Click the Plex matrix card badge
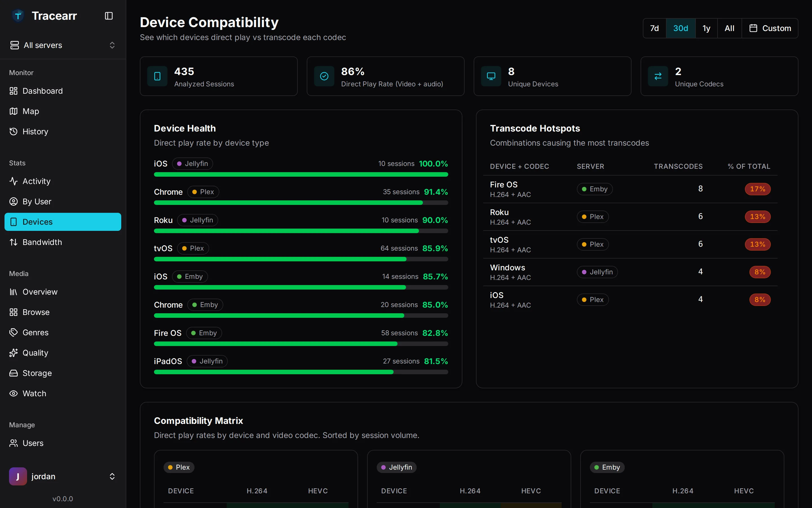Image resolution: width=812 pixels, height=508 pixels. pos(179,467)
